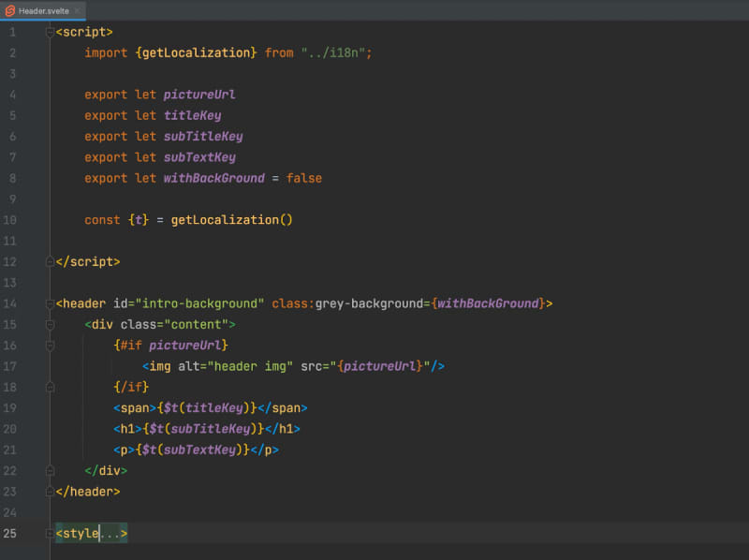
Task: Click the getLocalization() call on line 10
Action: coord(231,220)
